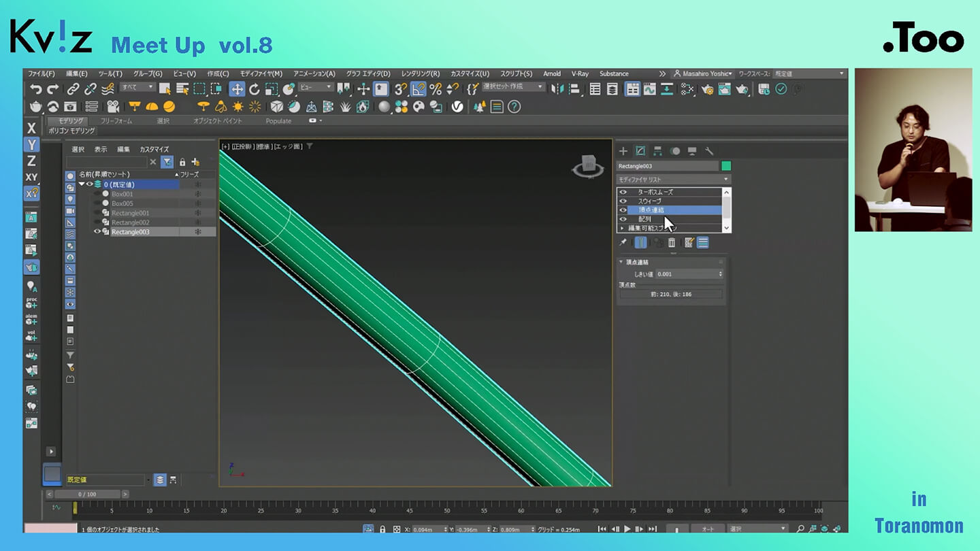Remove modifier with the trash icon

click(672, 243)
